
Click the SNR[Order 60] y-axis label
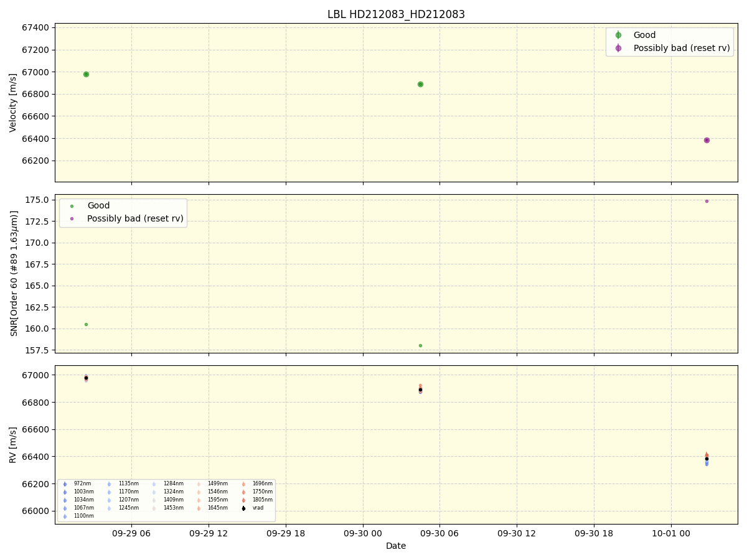point(13,274)
